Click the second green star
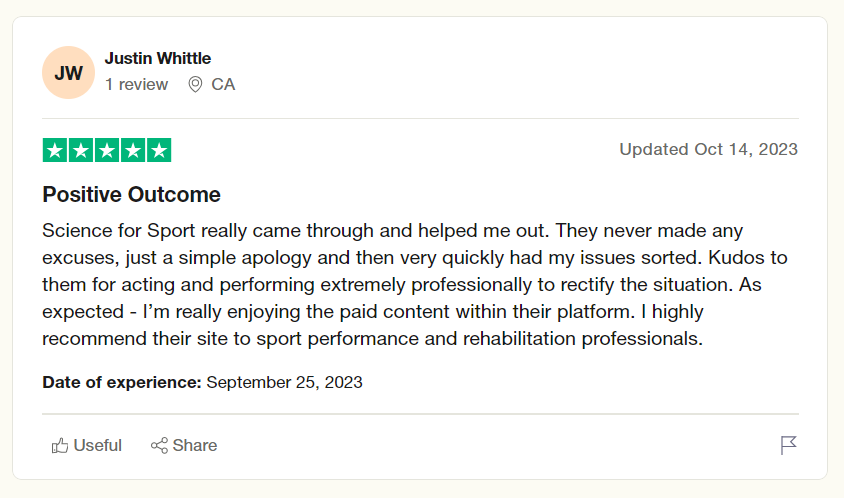Image resolution: width=844 pixels, height=498 pixels. click(x=81, y=150)
